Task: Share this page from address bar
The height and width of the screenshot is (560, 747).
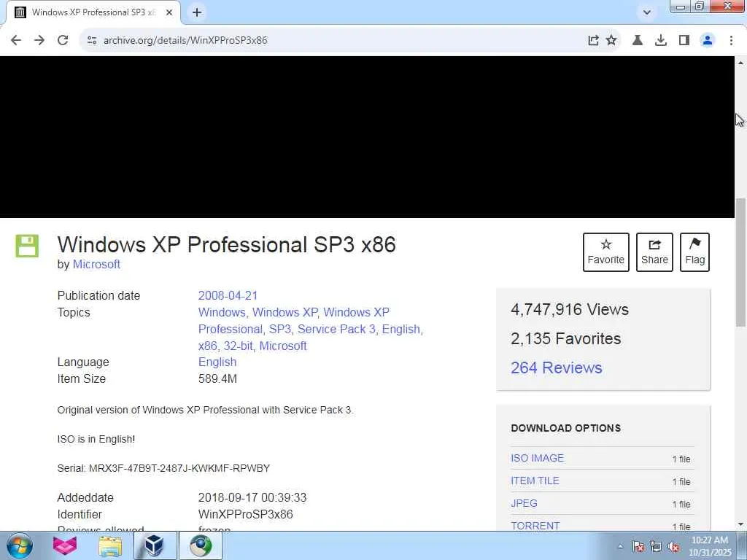Action: coord(593,41)
